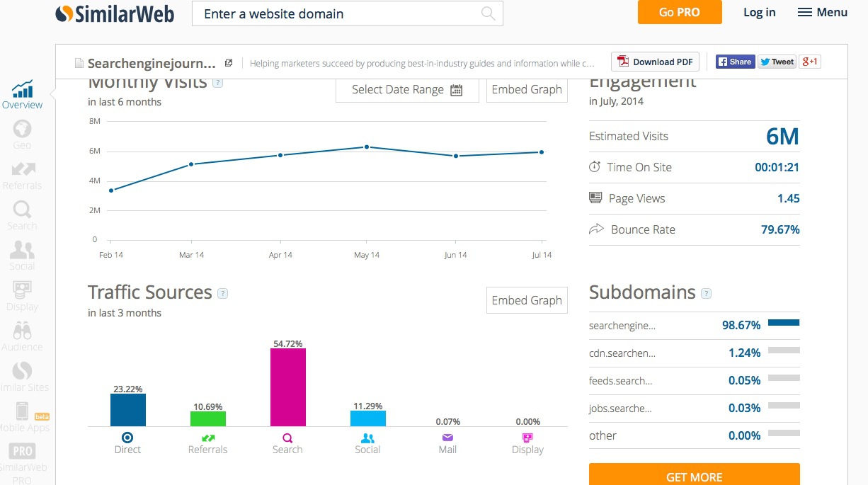868x485 pixels.
Task: Click the magenta Search traffic bar
Action: tap(288, 387)
